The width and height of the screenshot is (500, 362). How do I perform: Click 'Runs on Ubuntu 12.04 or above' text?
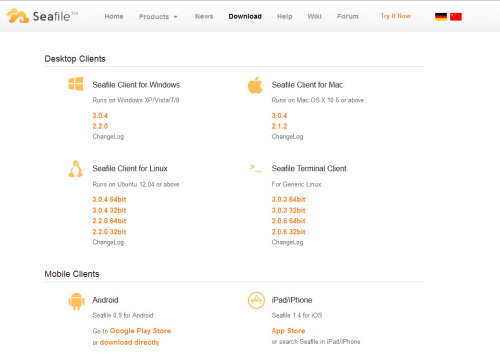(136, 184)
